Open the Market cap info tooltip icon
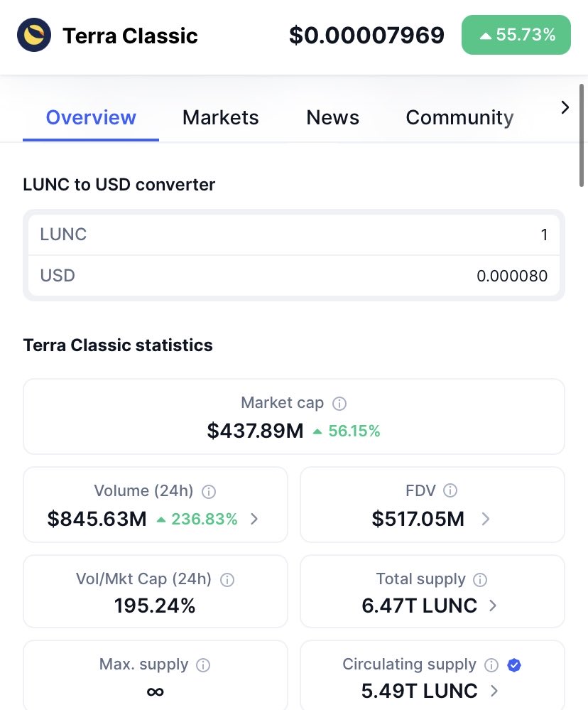Screen dimensions: 588x710 [x=339, y=403]
